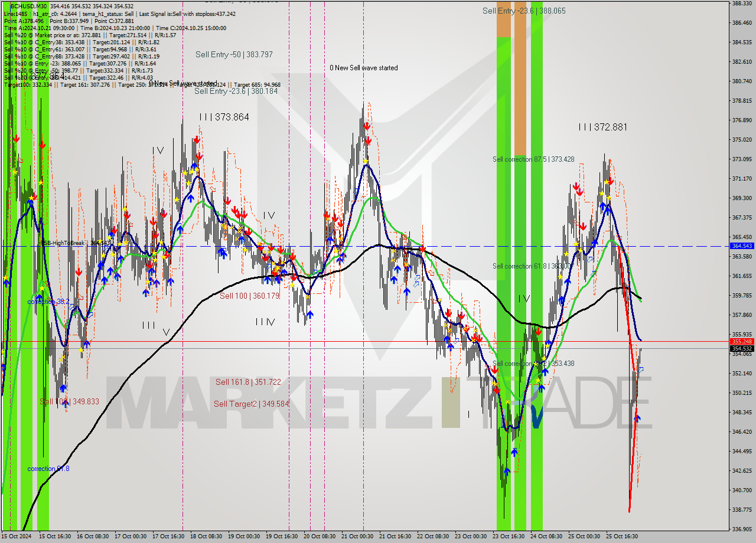Click the 384.535 price axis value
Image resolution: width=756 pixels, height=543 pixels.
742,42
